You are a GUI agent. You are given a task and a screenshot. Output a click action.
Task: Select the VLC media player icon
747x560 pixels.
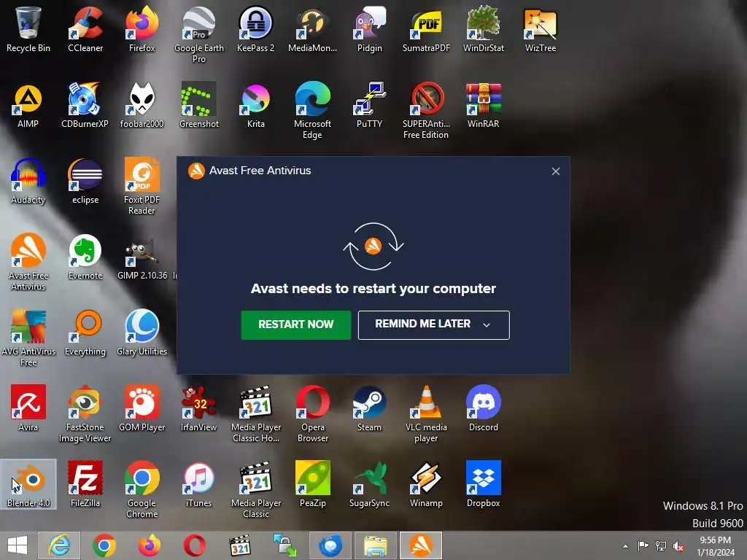426,414
